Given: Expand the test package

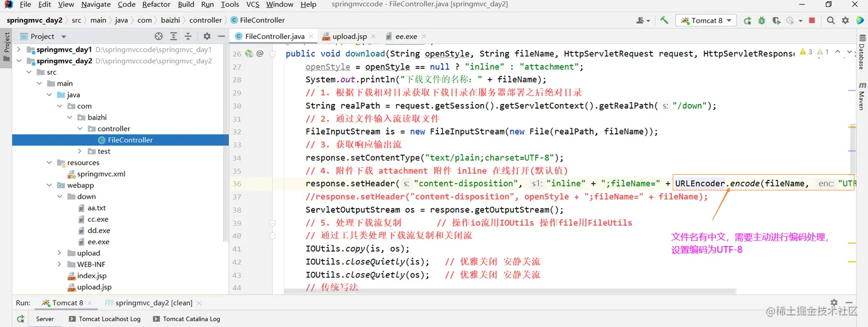Looking at the screenshot, I should coord(80,151).
